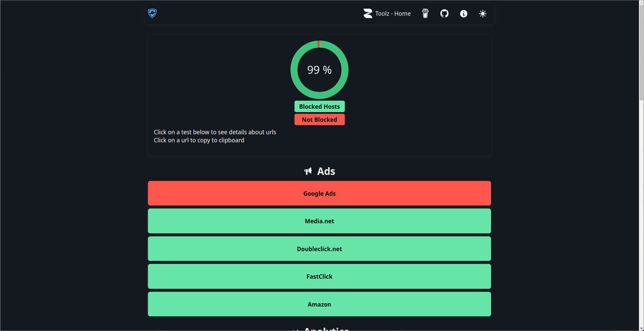Image resolution: width=644 pixels, height=331 pixels.
Task: Click the Not Blocked legend label
Action: [x=319, y=119]
